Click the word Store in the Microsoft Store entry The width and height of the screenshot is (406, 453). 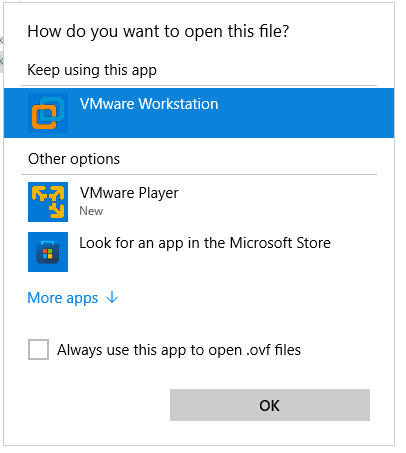(x=313, y=243)
